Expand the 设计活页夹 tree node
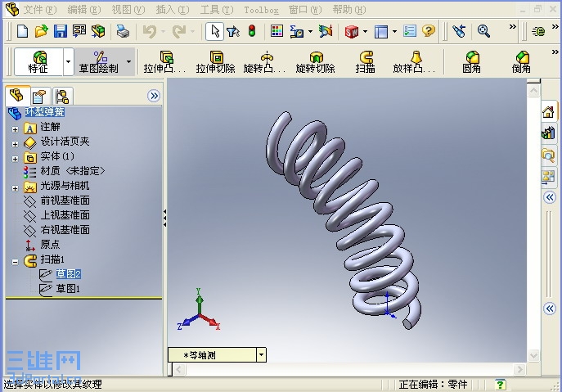Image resolution: width=562 pixels, height=392 pixels. click(x=15, y=144)
